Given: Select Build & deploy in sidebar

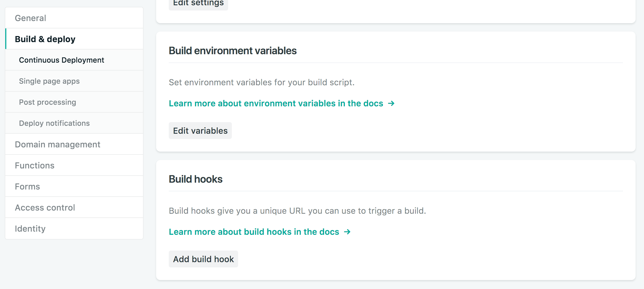Looking at the screenshot, I should (45, 39).
